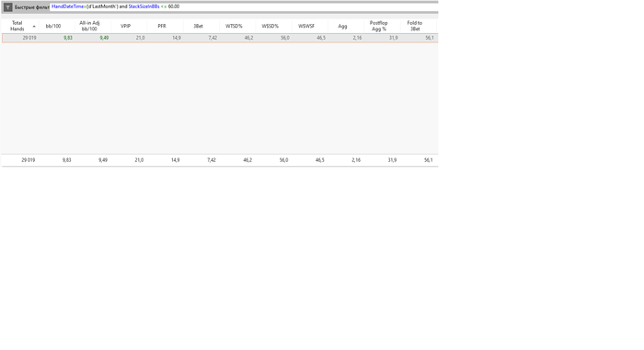Select green 9,49 All-in Adj cell in data row
This screenshot has width=644, height=350.
pyautogui.click(x=104, y=38)
